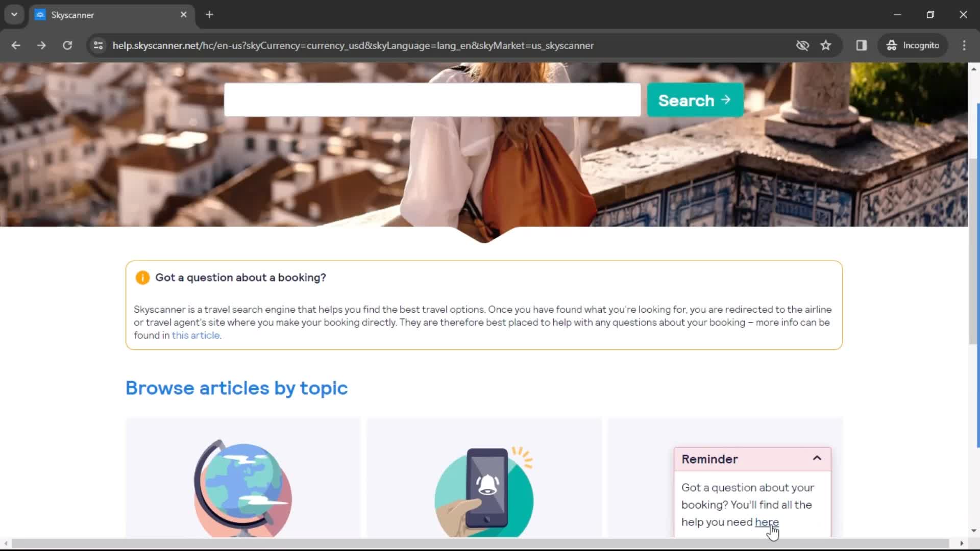980x551 pixels.
Task: Click the mobile notifications icon
Action: [x=484, y=484]
